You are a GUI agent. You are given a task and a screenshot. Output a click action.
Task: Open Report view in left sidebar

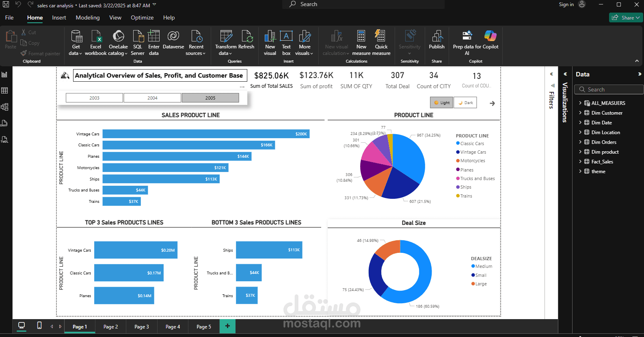click(x=5, y=74)
